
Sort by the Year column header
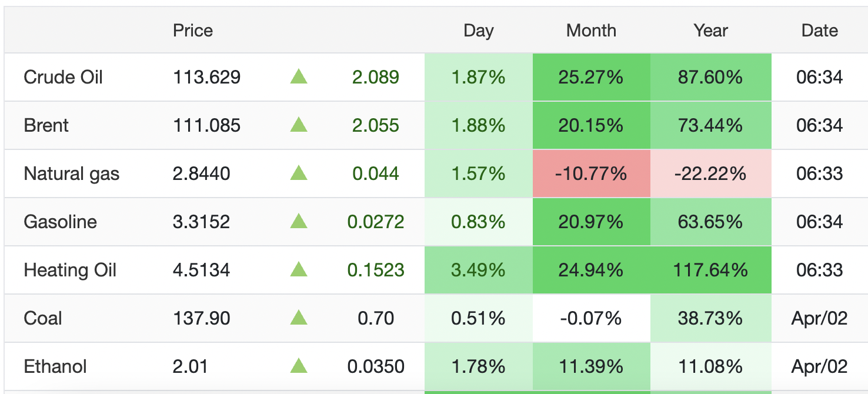[711, 31]
